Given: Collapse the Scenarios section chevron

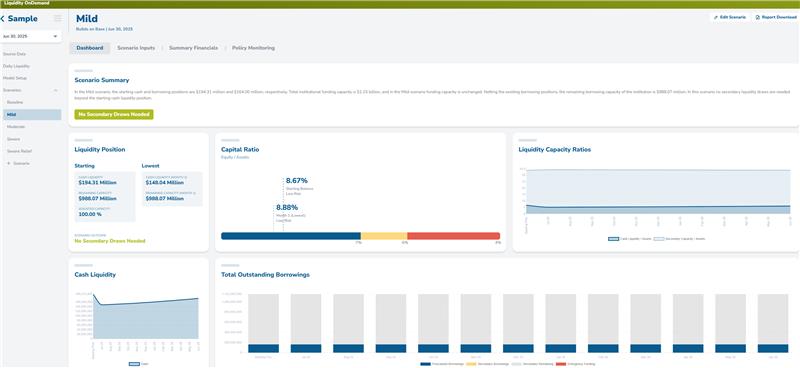Looking at the screenshot, I should pos(55,90).
